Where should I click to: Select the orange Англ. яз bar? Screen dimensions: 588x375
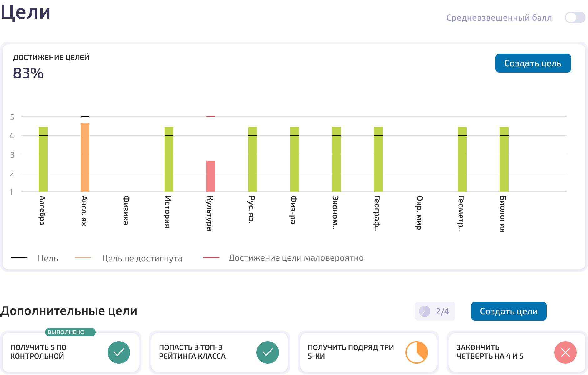coord(85,157)
